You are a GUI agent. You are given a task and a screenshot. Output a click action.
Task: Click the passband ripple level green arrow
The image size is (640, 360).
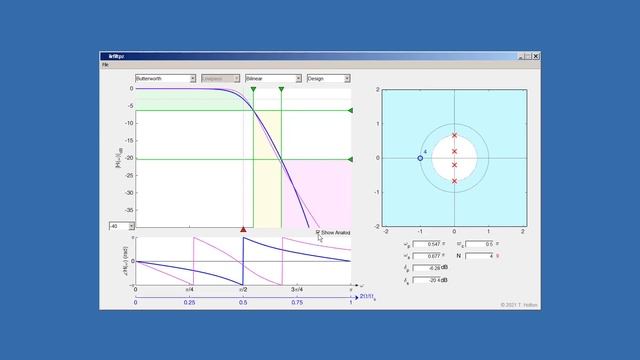(x=350, y=111)
